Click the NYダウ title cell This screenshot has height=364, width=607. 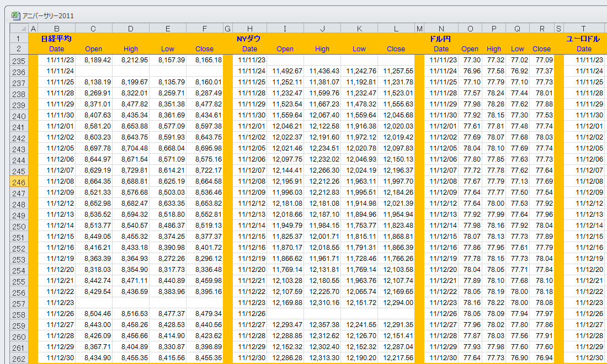249,39
